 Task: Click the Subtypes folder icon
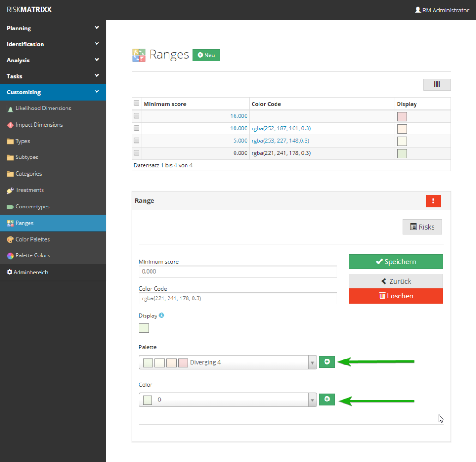[x=10, y=158]
